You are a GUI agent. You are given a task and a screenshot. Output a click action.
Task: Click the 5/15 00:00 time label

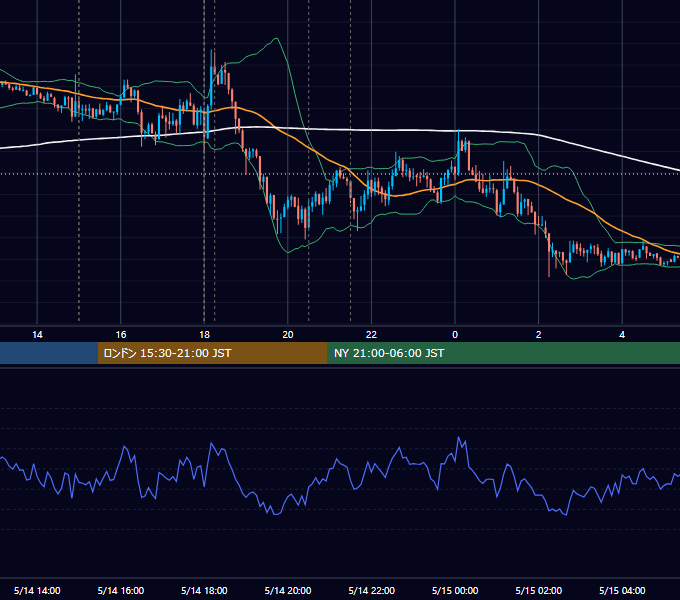[x=455, y=590]
